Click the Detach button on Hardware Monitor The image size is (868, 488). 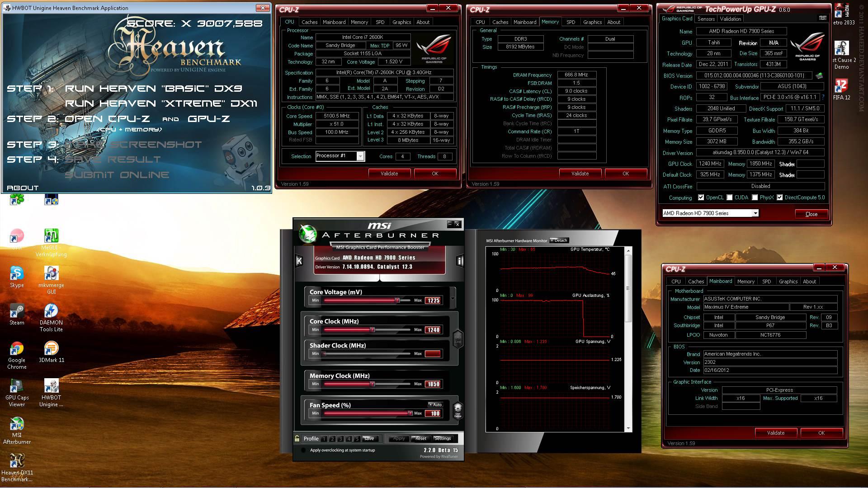click(559, 240)
